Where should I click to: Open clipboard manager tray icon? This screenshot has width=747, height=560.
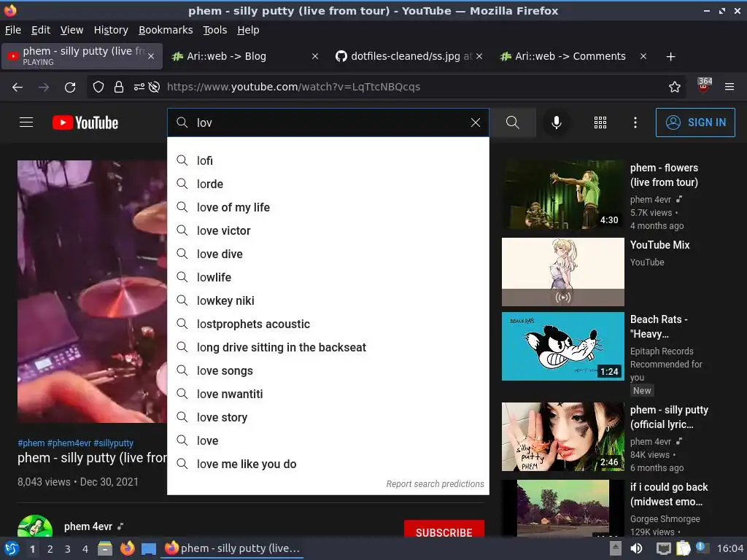click(683, 548)
